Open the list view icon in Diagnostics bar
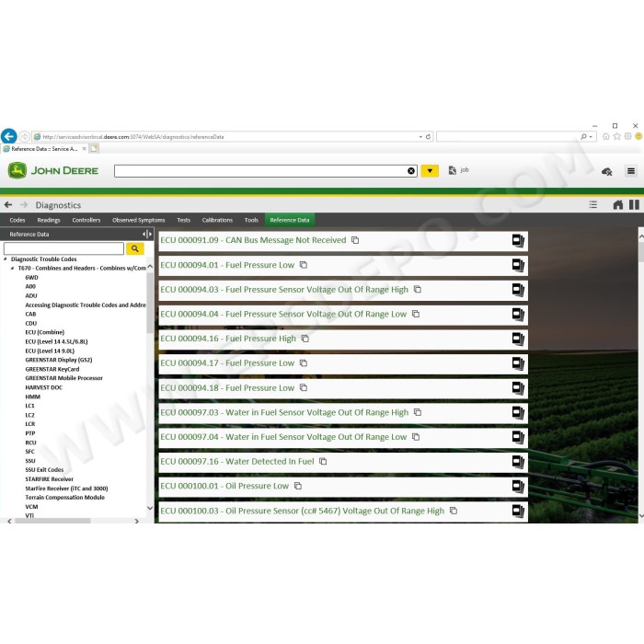The image size is (644, 644). (592, 204)
